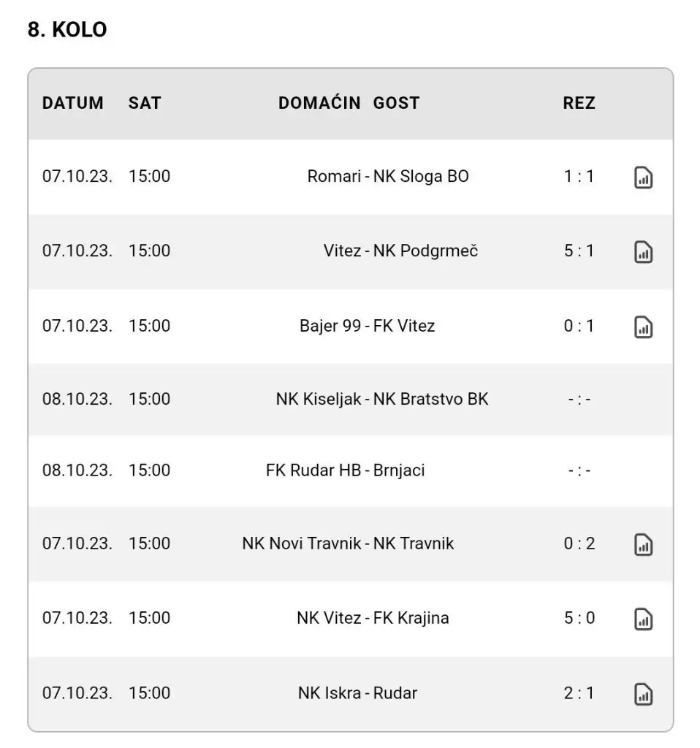Viewport: 700px width, 748px height.
Task: Open stats icon for Novi Travnik match
Action: [643, 545]
